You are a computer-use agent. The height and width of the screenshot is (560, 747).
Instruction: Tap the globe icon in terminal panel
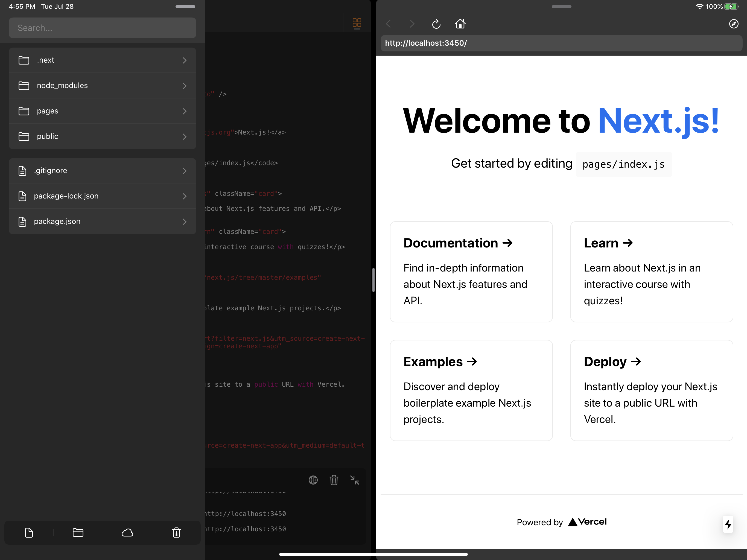[313, 480]
